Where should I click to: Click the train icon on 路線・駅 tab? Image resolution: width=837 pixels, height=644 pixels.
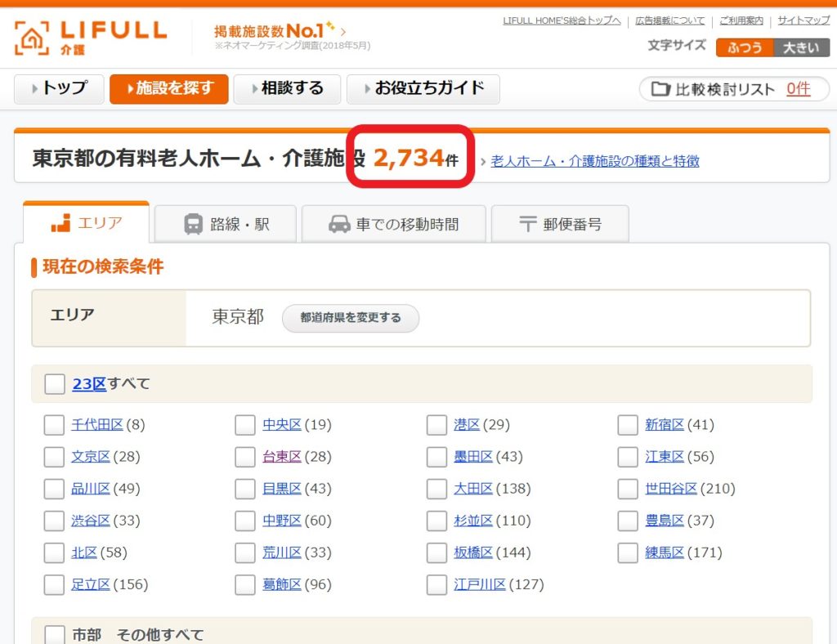(x=193, y=224)
